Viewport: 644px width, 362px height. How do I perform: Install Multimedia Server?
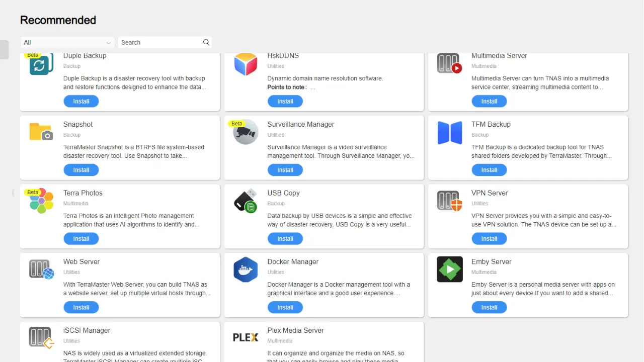coord(489,101)
